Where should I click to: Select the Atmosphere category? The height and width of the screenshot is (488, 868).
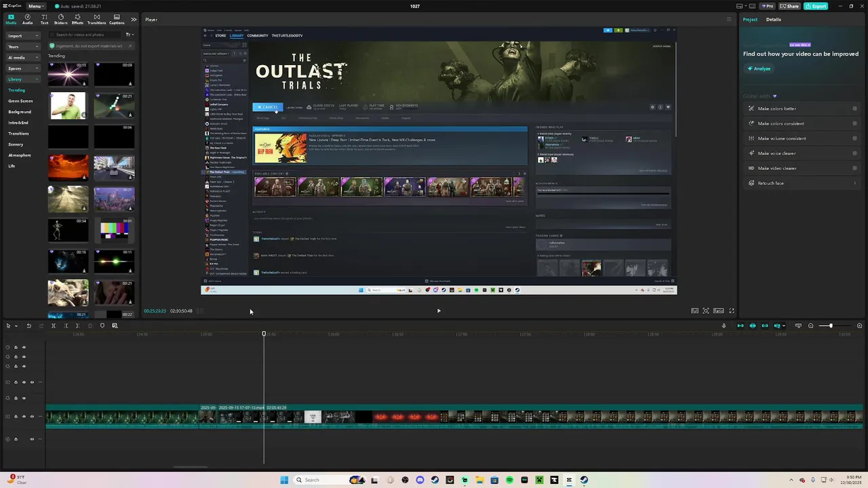[x=20, y=155]
